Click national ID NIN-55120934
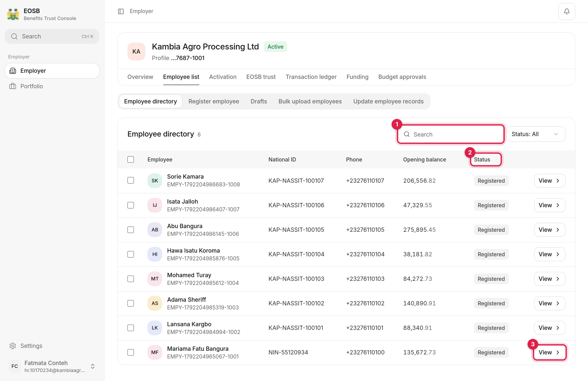This screenshot has height=381, width=588. pos(288,352)
